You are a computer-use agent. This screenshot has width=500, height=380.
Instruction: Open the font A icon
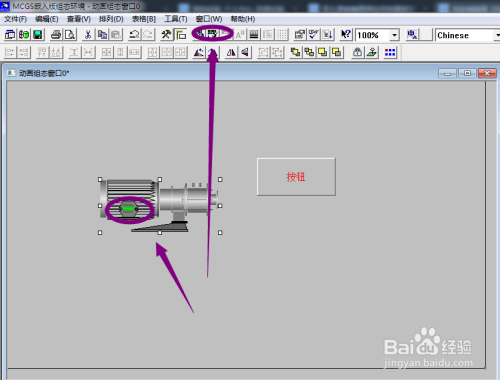[x=240, y=34]
